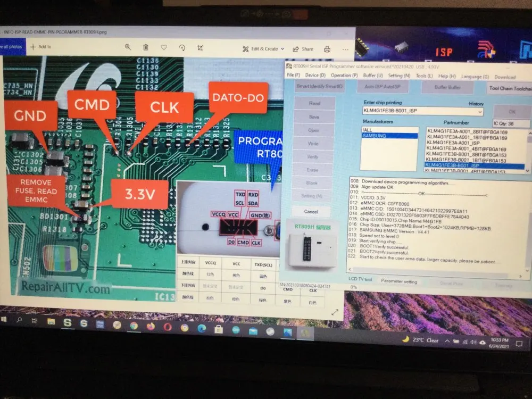Click the OK button beside History
The image size is (532, 399).
pos(512,112)
